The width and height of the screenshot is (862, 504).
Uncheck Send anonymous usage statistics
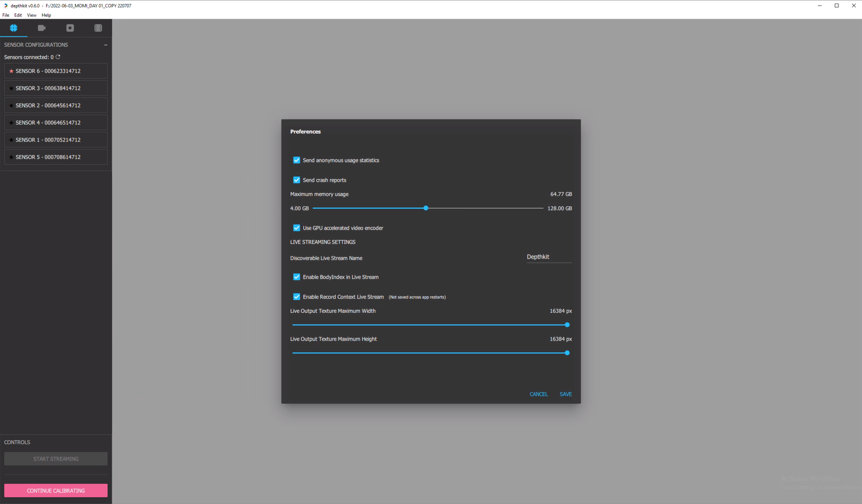click(x=297, y=160)
